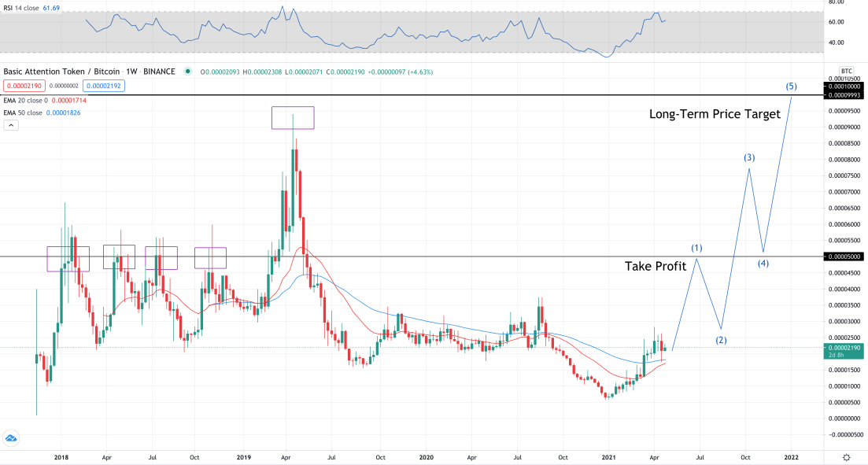This screenshot has width=868, height=465.
Task: Click the 0.00009993 price label on axis
Action: click(844, 94)
